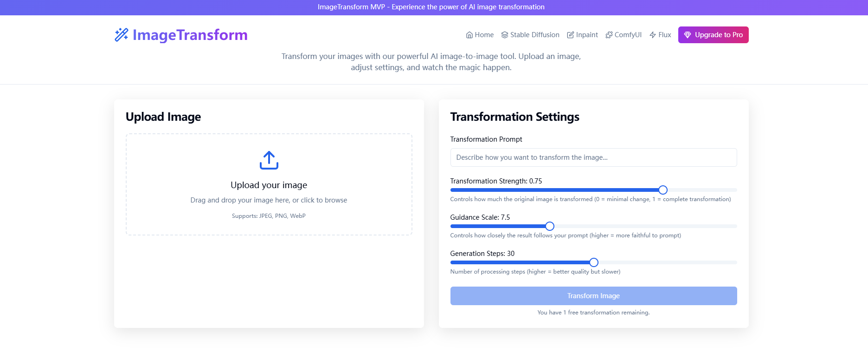Click 'Controls how closely the result follows' hint
The width and height of the screenshot is (868, 353).
566,235
